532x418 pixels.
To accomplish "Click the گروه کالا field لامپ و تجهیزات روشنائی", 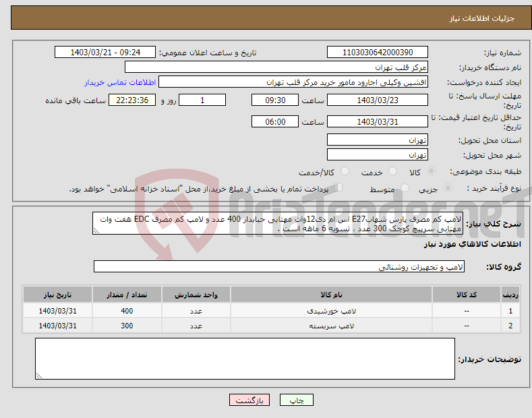I will click(x=279, y=267).
